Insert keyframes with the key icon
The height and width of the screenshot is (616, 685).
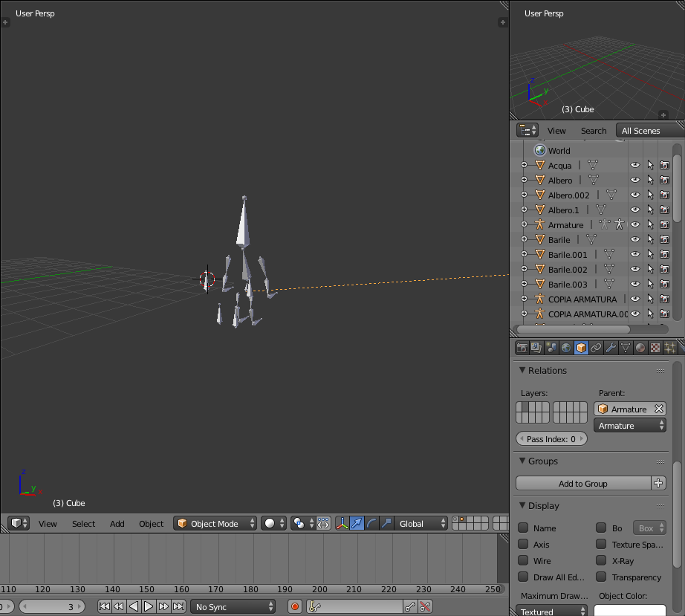click(410, 606)
